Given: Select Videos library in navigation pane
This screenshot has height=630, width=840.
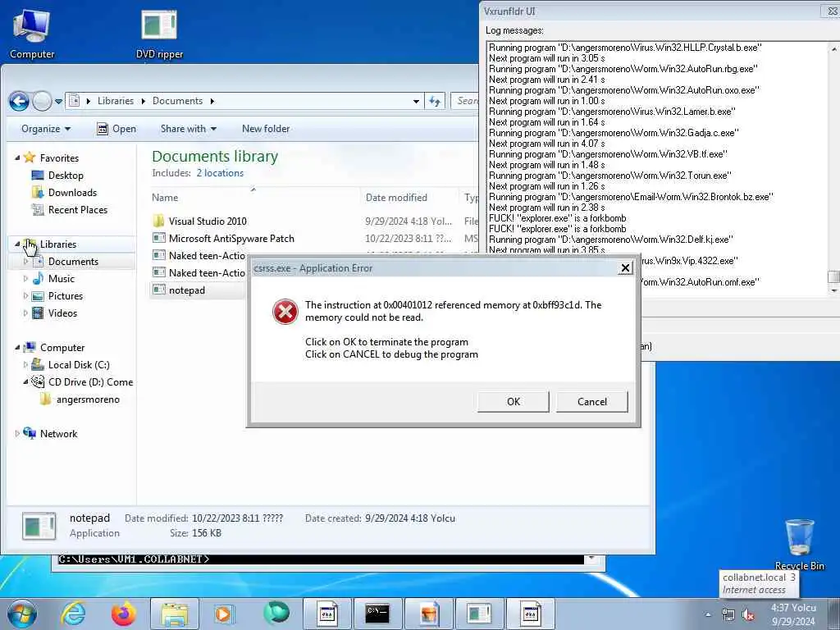Looking at the screenshot, I should [x=62, y=313].
